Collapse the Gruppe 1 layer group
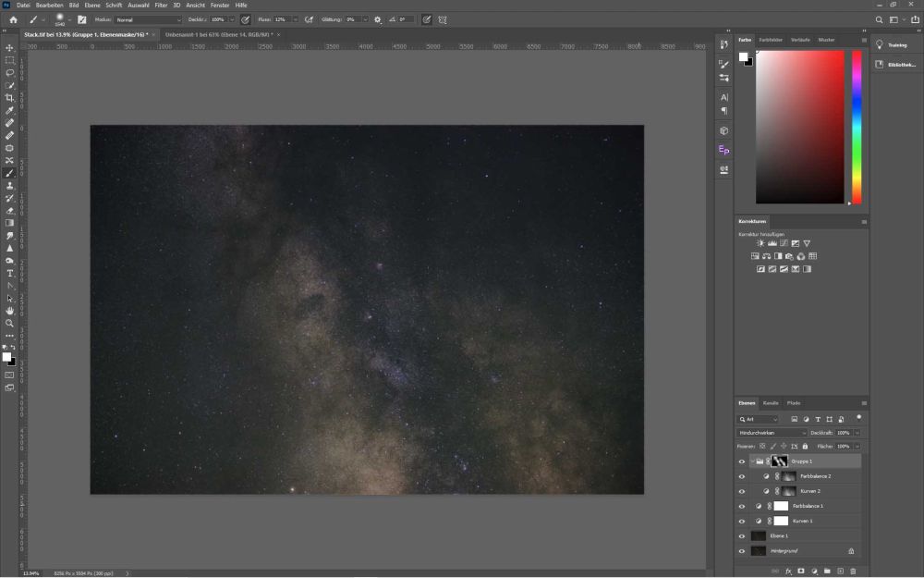The image size is (924, 578). pos(755,461)
